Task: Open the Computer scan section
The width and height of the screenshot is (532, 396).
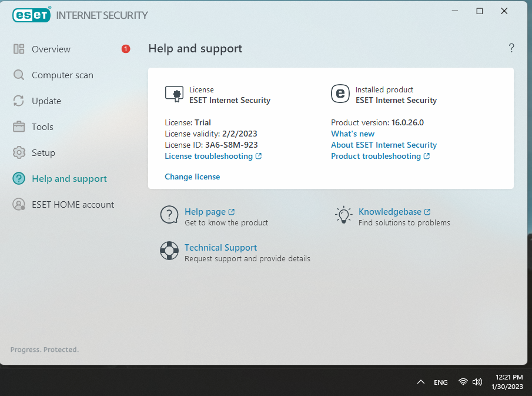Action: click(x=62, y=75)
